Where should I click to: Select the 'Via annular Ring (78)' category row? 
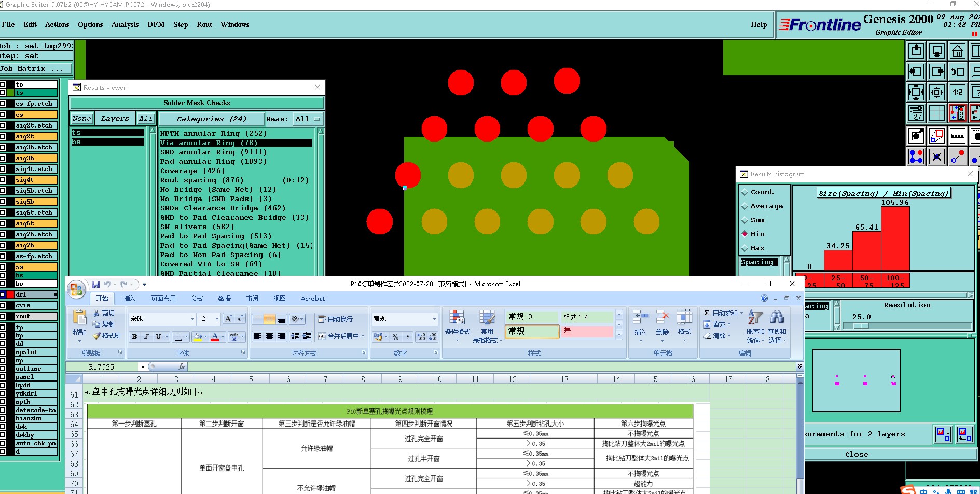(x=236, y=143)
